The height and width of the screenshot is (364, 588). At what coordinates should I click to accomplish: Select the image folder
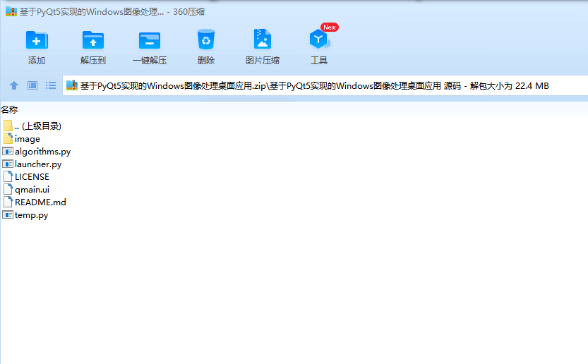click(x=22, y=139)
